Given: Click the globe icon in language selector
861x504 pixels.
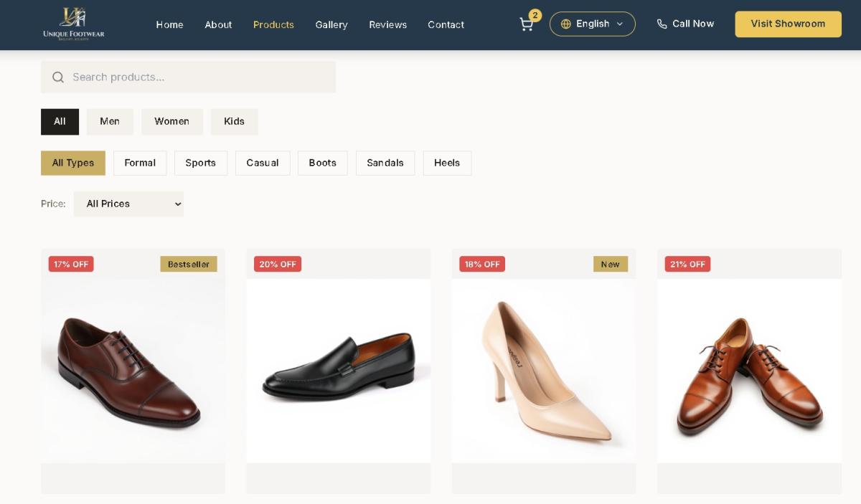Looking at the screenshot, I should click(565, 24).
